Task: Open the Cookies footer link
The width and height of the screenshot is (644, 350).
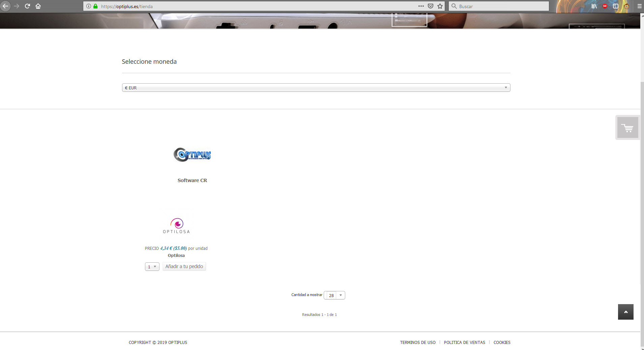Action: pos(502,342)
